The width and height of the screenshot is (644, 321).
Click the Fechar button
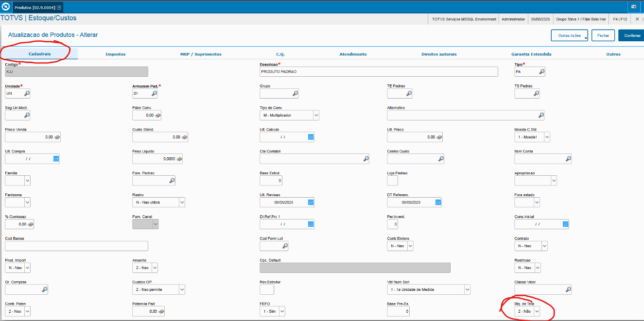pyautogui.click(x=603, y=35)
